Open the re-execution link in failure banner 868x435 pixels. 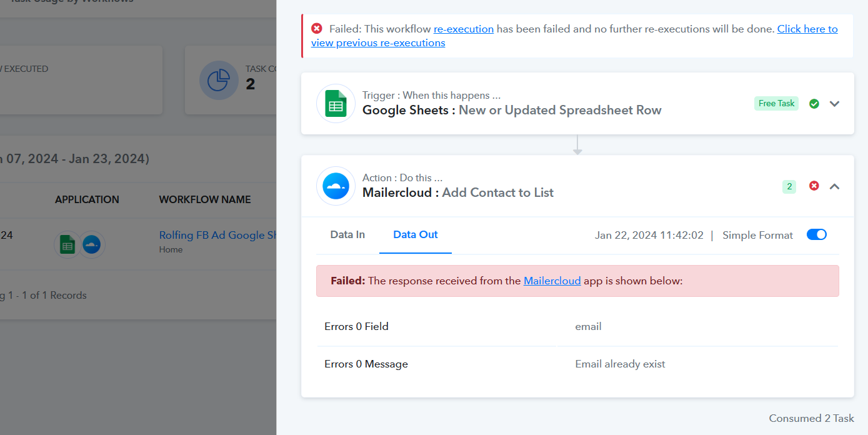tap(464, 29)
